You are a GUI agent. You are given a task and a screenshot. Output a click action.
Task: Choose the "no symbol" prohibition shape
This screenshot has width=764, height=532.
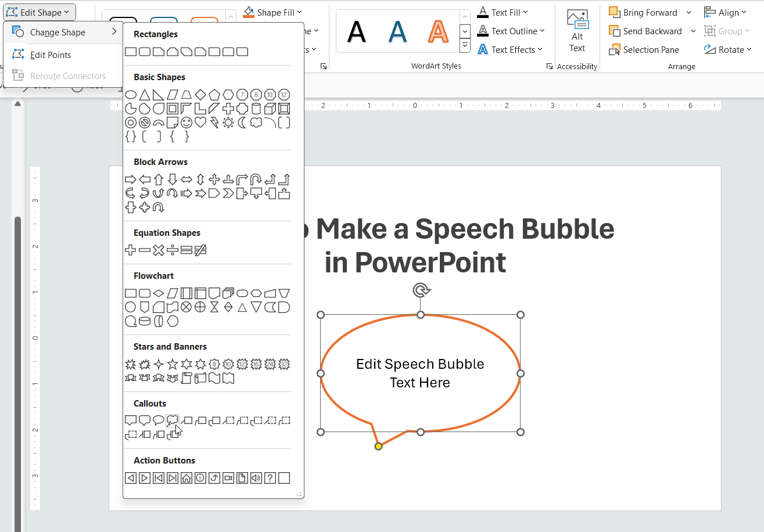coord(145,123)
